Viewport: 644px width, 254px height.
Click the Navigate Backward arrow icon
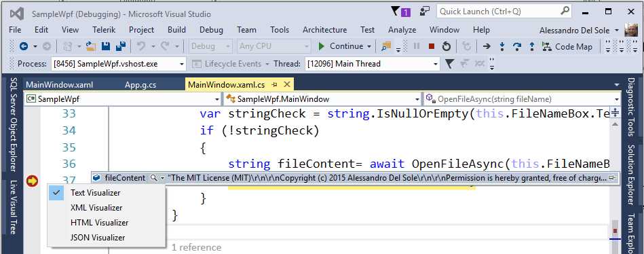tap(23, 46)
